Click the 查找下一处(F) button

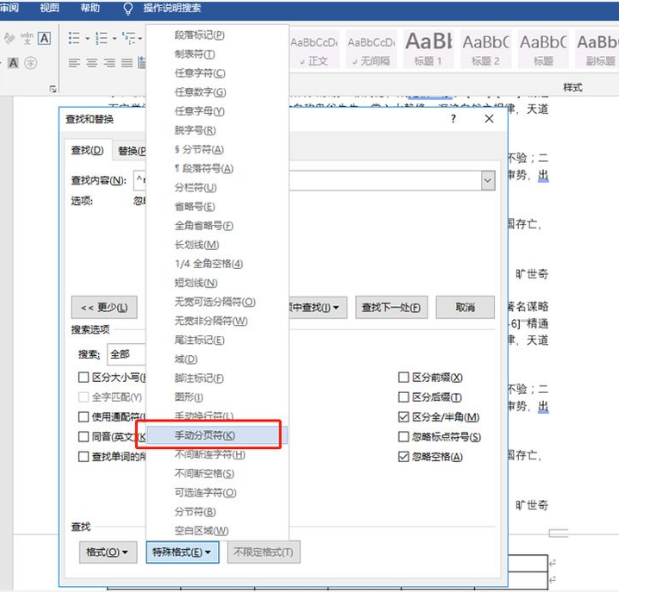click(390, 307)
